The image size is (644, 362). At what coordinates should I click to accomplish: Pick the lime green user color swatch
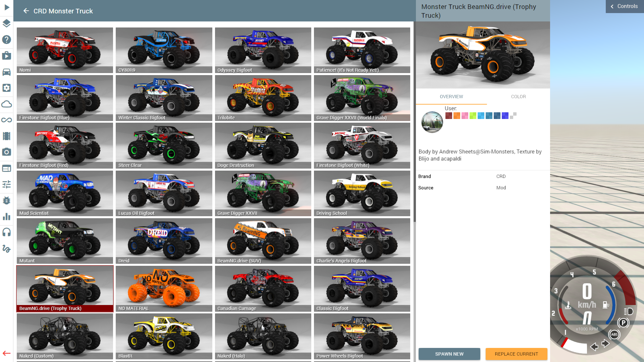(x=473, y=116)
